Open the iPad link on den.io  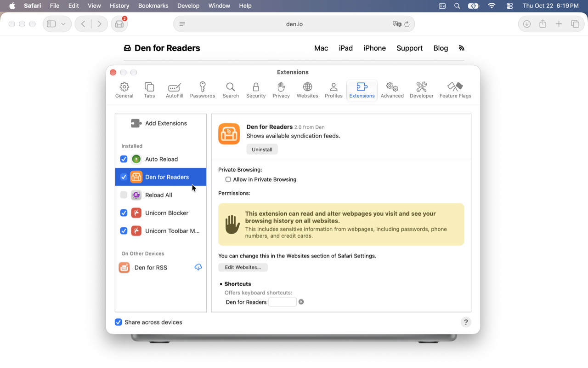(346, 48)
